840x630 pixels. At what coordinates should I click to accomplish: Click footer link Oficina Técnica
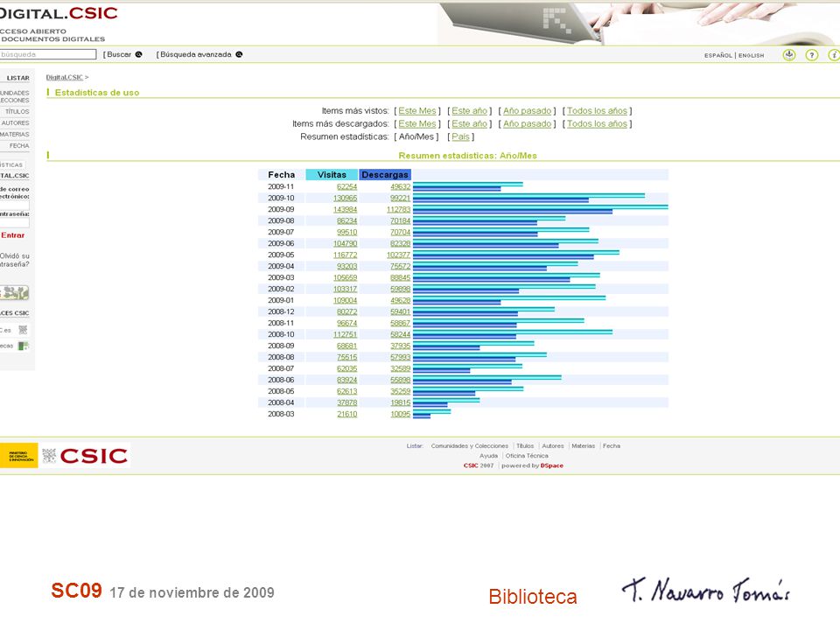click(527, 456)
